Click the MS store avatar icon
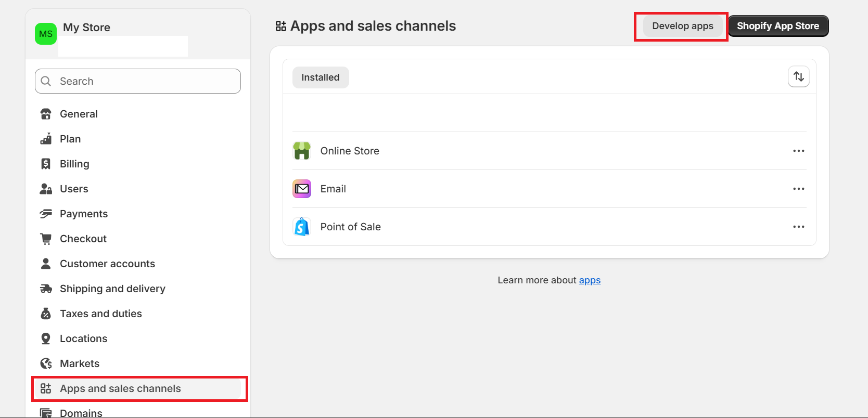The width and height of the screenshot is (868, 418). (x=46, y=34)
